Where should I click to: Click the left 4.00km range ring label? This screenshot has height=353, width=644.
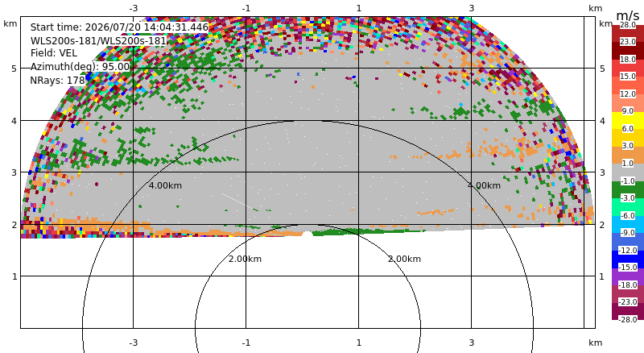pos(165,185)
